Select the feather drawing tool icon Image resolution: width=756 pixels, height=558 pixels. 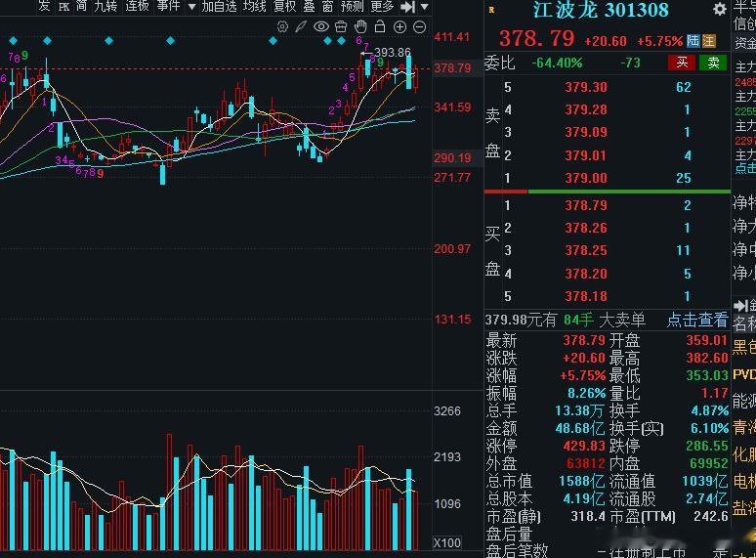[301, 27]
